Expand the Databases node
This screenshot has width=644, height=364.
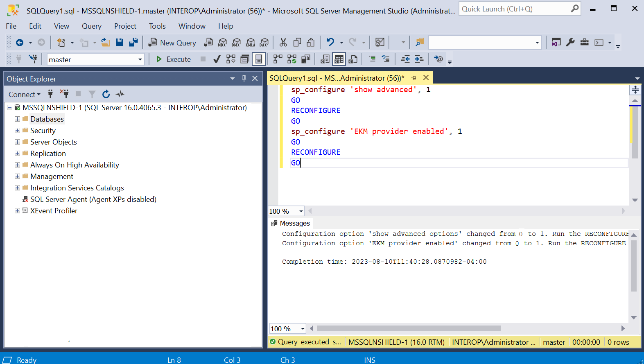click(17, 119)
